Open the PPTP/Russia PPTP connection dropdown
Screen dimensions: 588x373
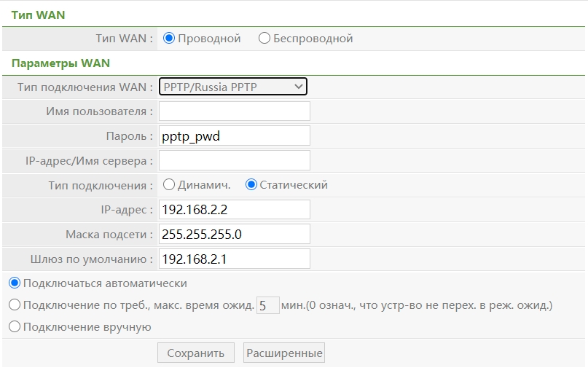(233, 87)
